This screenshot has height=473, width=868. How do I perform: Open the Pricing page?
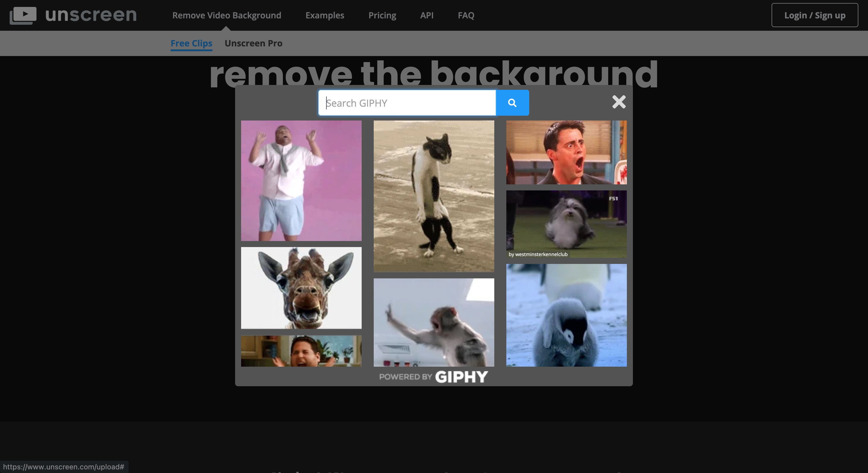tap(382, 15)
